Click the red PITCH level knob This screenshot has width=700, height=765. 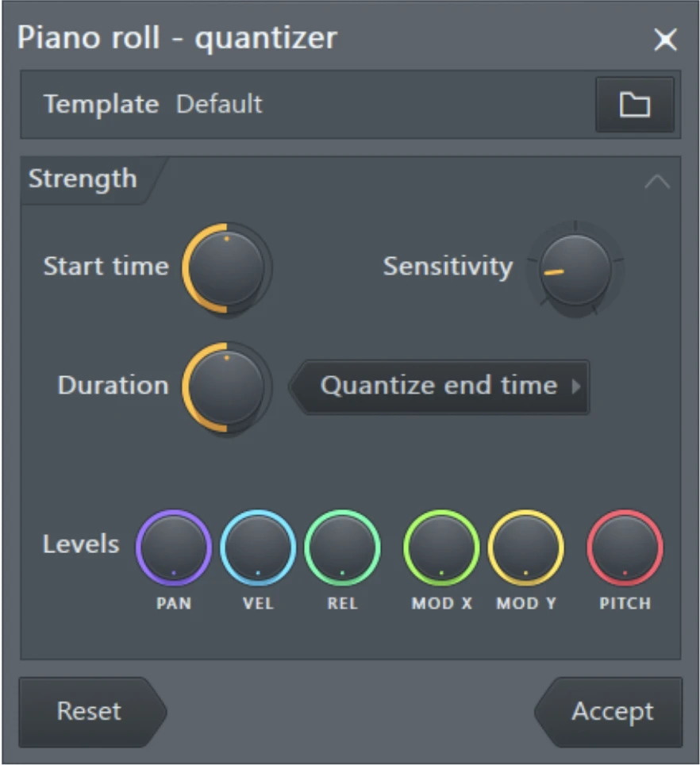pyautogui.click(x=625, y=548)
